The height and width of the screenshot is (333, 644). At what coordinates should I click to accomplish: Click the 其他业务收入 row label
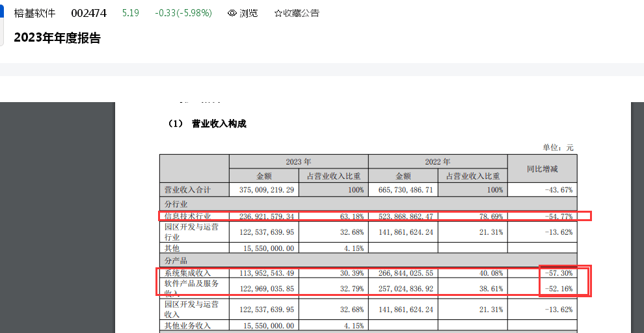188,326
